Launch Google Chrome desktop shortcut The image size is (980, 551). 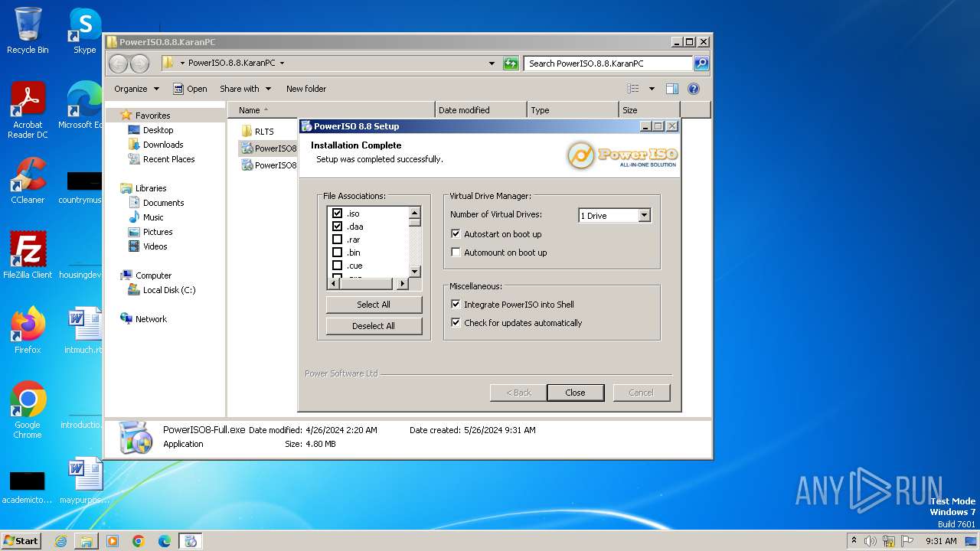coord(28,409)
